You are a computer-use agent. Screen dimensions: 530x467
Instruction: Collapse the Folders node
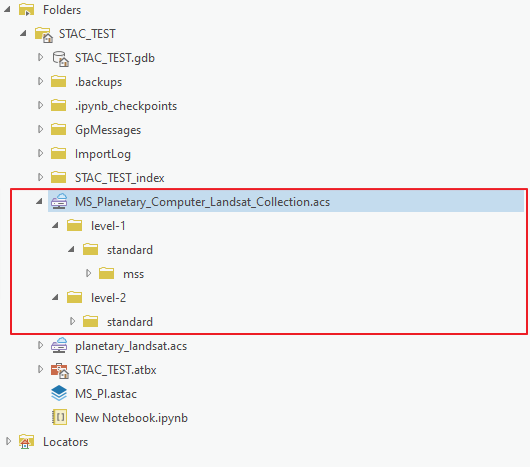pyautogui.click(x=7, y=9)
